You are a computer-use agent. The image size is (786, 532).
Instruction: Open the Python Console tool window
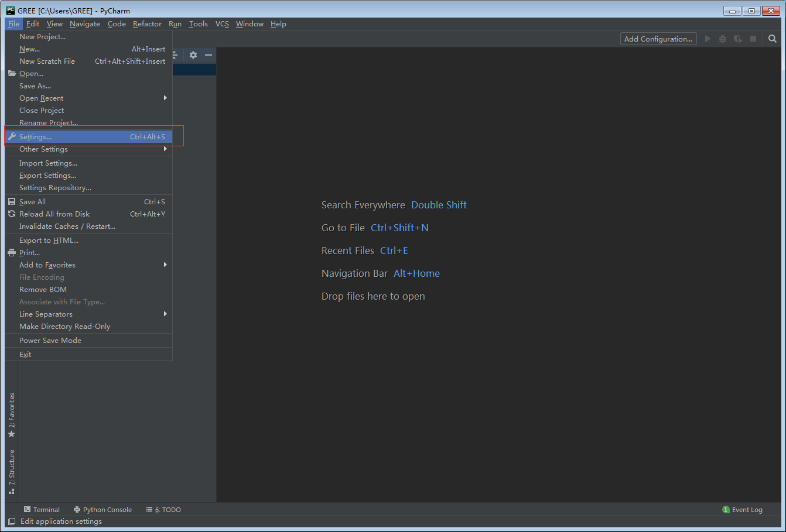point(102,510)
